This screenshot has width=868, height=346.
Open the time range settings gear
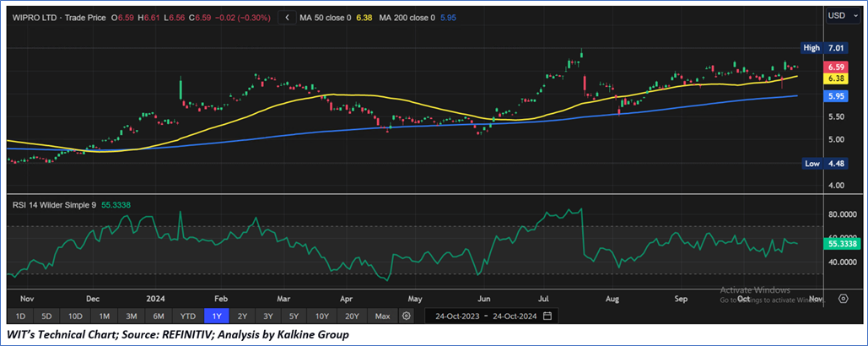point(407,316)
